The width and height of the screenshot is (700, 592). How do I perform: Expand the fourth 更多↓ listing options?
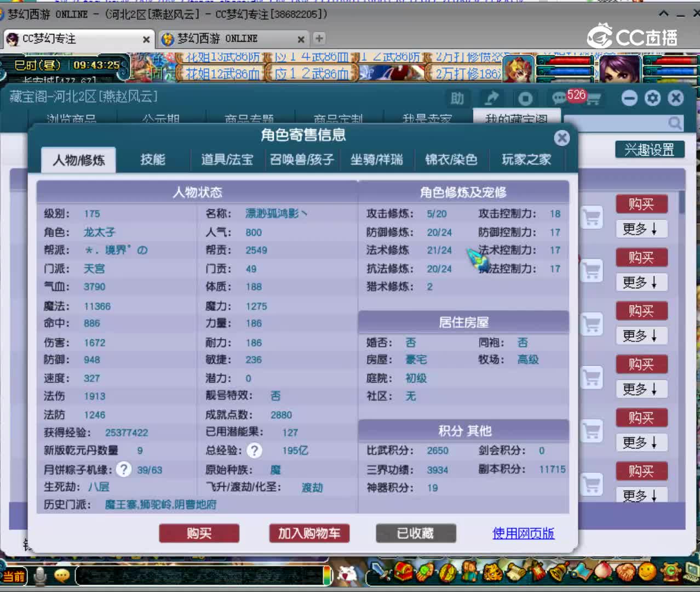tap(641, 389)
